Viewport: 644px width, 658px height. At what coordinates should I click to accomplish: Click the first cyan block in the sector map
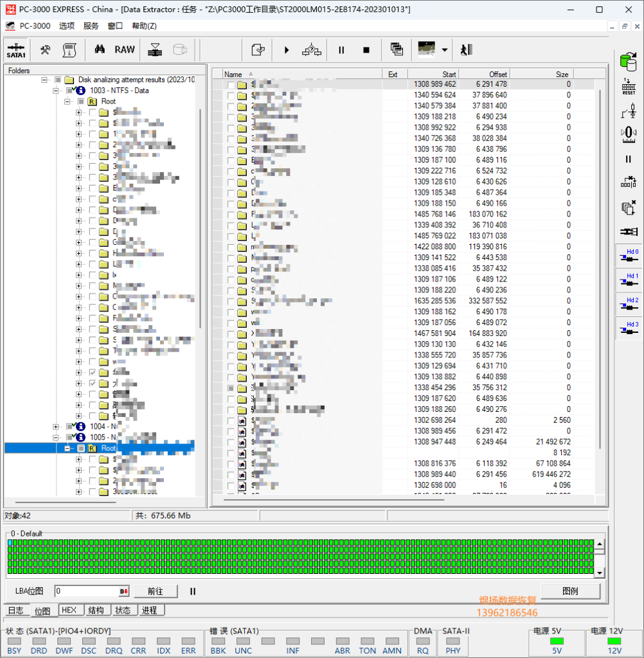(x=10, y=542)
